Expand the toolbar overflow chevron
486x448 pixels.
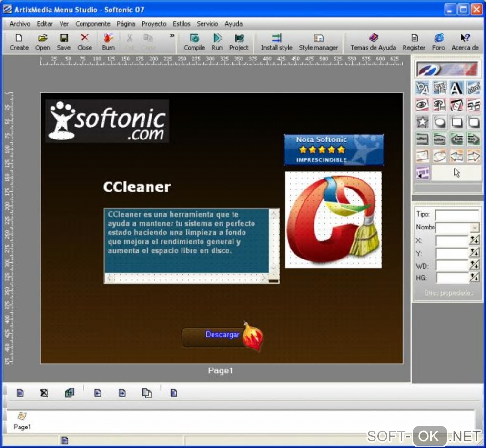172,36
